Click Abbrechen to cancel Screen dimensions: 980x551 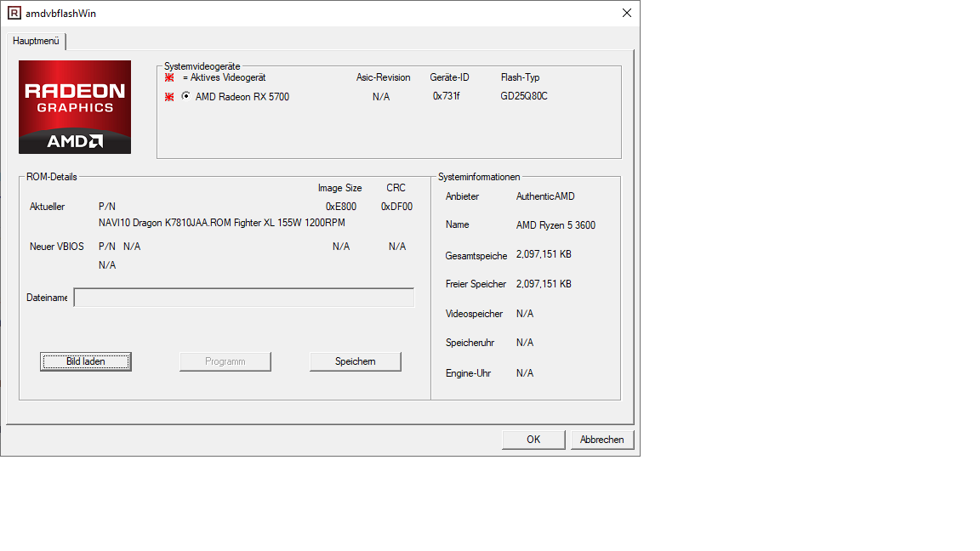[602, 439]
